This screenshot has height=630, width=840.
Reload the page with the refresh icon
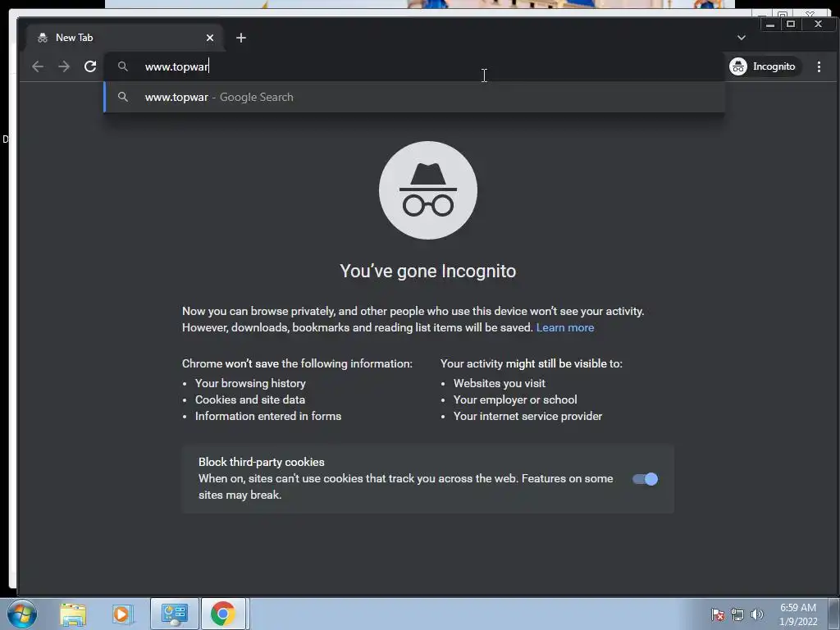tap(90, 66)
